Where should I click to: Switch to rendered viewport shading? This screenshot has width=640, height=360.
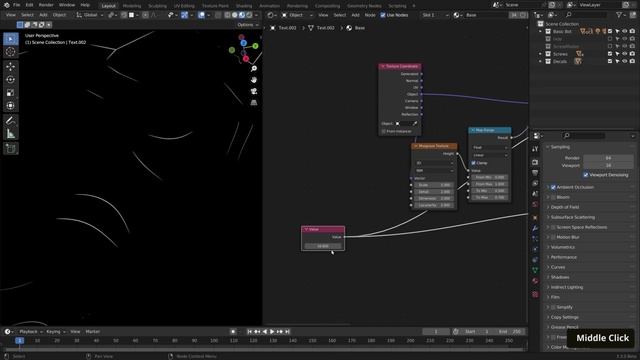pyautogui.click(x=249, y=15)
